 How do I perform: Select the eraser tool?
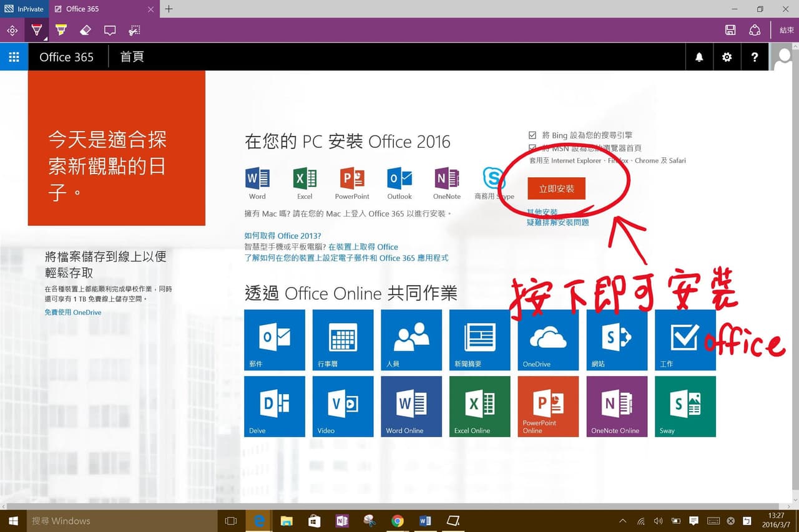(86, 30)
